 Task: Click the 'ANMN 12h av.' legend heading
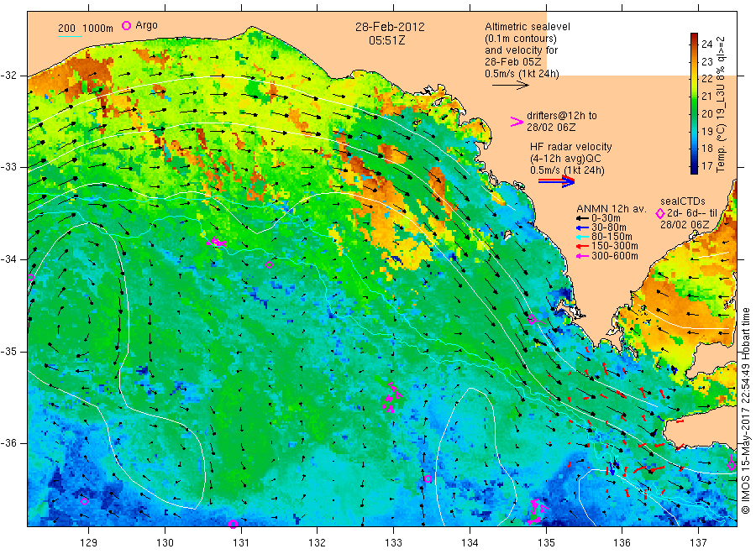612,209
